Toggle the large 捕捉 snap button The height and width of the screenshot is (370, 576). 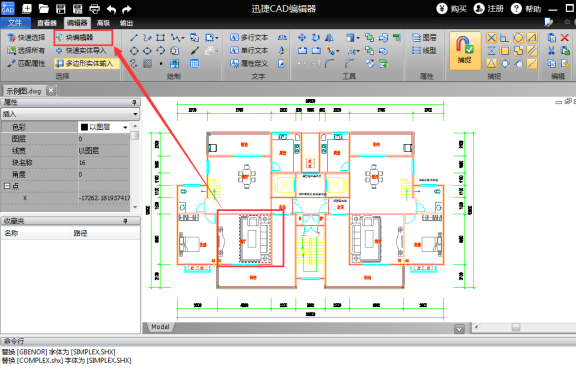(x=465, y=50)
